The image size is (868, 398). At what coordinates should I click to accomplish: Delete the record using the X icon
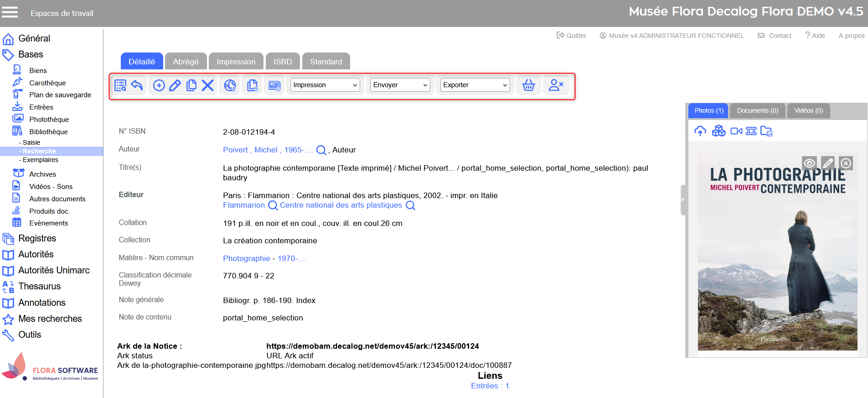[x=208, y=85]
